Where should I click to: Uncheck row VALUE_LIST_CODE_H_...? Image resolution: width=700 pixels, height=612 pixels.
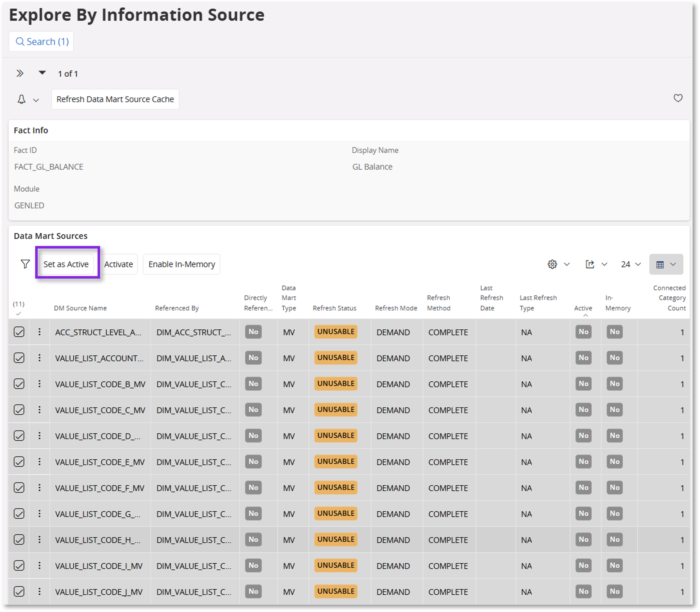coord(19,540)
